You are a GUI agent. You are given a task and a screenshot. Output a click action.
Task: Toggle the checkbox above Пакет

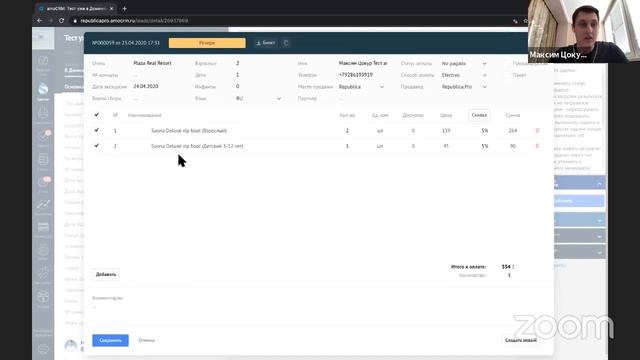click(507, 64)
